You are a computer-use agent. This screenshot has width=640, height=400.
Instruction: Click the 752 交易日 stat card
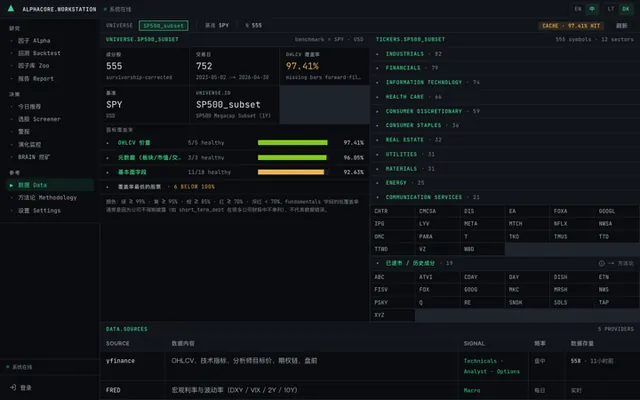234,66
